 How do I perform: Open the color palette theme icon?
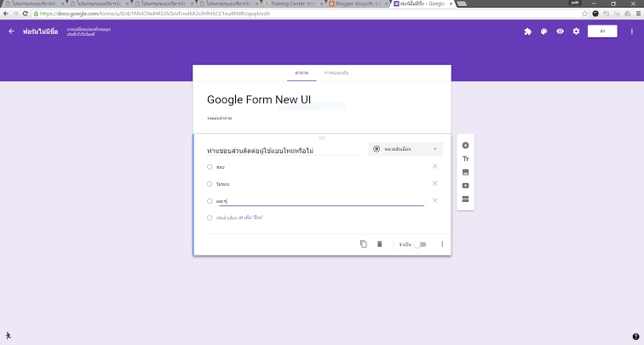coord(543,32)
